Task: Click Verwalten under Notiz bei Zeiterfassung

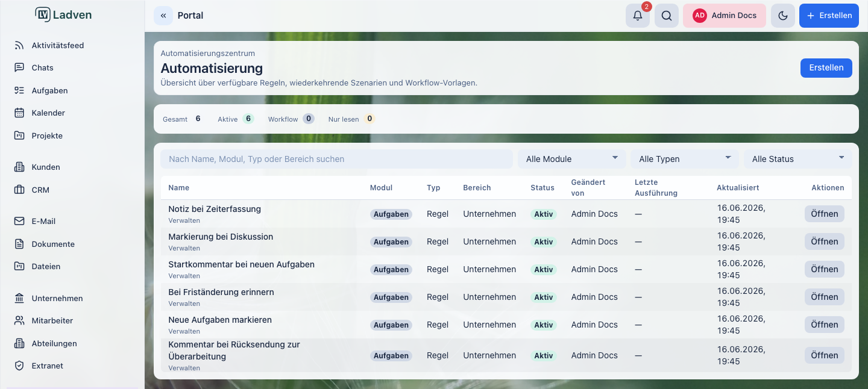Action: click(184, 220)
